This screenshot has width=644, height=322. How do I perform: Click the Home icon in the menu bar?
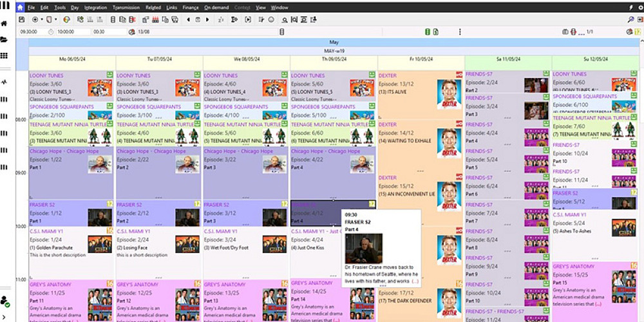tap(21, 8)
